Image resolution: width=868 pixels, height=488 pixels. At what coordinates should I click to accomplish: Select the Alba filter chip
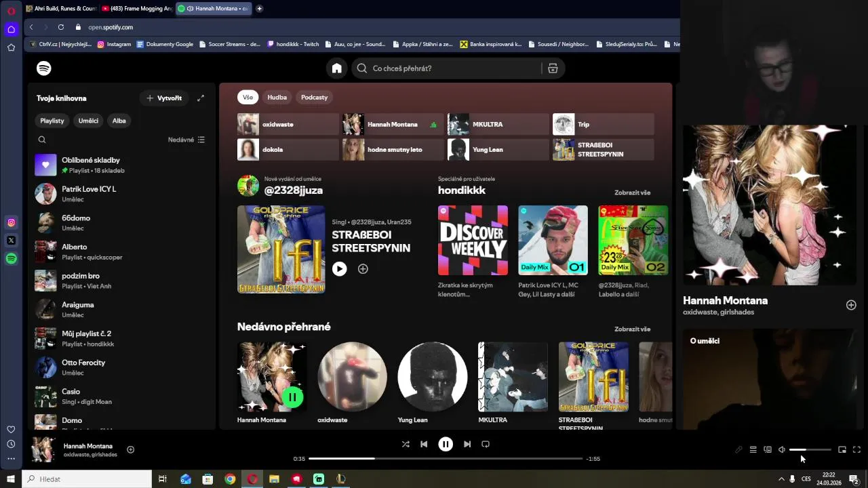coord(119,121)
